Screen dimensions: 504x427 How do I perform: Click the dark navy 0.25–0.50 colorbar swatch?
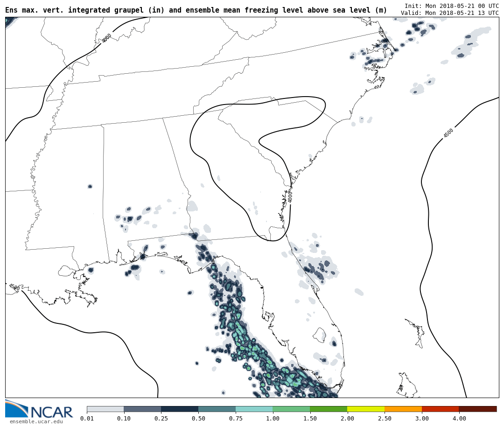tap(180, 409)
